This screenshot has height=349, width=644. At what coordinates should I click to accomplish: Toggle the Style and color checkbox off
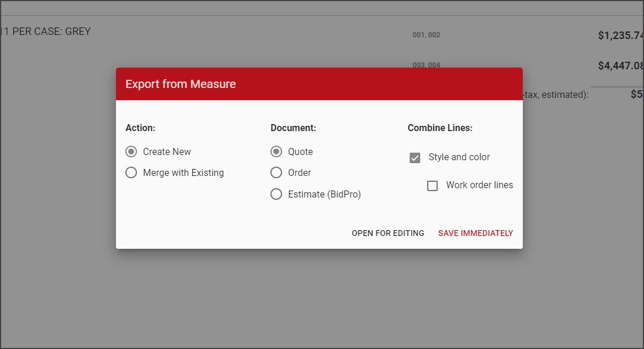coord(414,157)
